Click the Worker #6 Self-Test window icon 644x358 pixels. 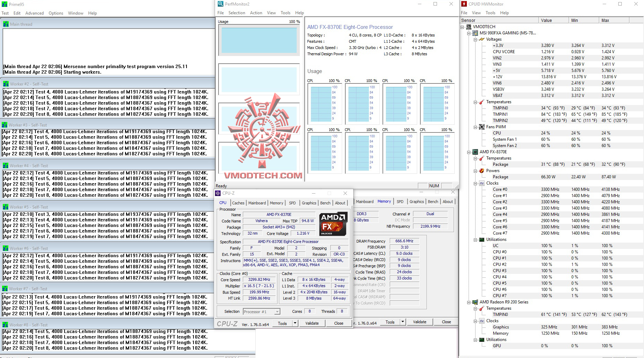(6, 248)
